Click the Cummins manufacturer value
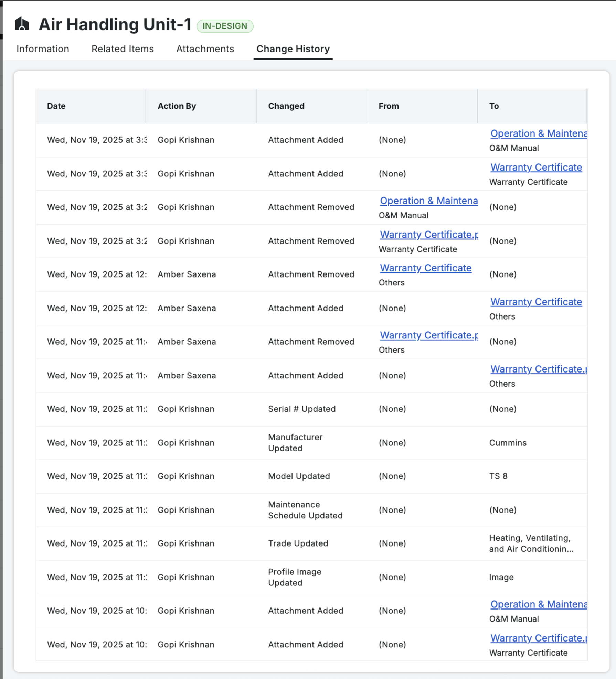The image size is (616, 679). click(508, 443)
